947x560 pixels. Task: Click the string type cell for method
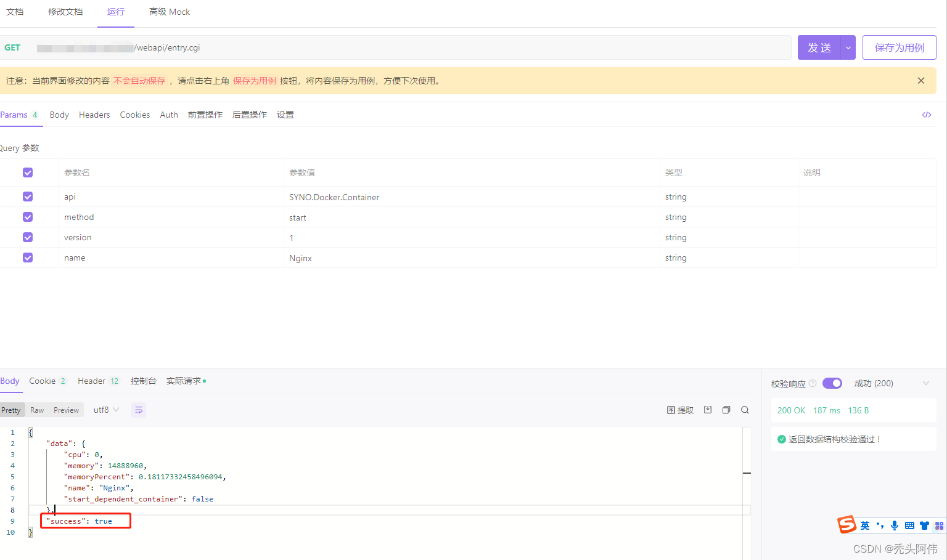coord(729,217)
